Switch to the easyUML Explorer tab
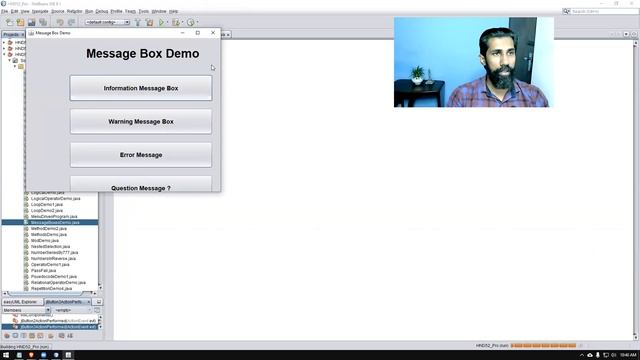 pyautogui.click(x=21, y=302)
